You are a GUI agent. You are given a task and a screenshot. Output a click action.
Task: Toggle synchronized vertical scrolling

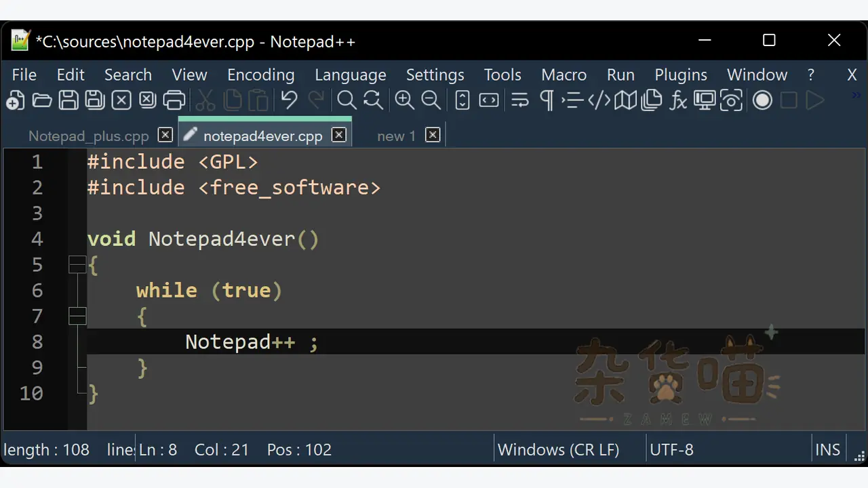462,100
